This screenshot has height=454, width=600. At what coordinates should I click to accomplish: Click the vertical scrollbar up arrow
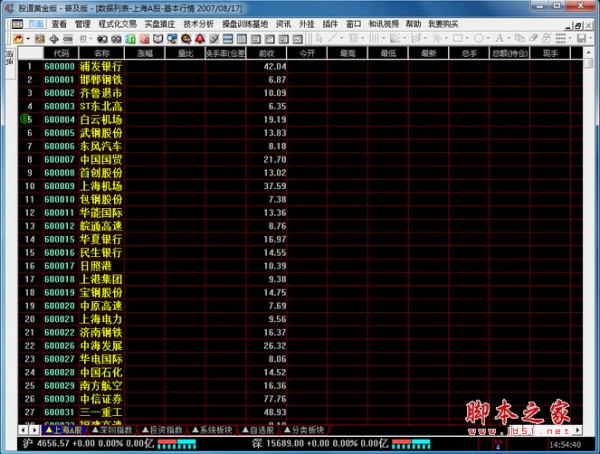point(589,52)
